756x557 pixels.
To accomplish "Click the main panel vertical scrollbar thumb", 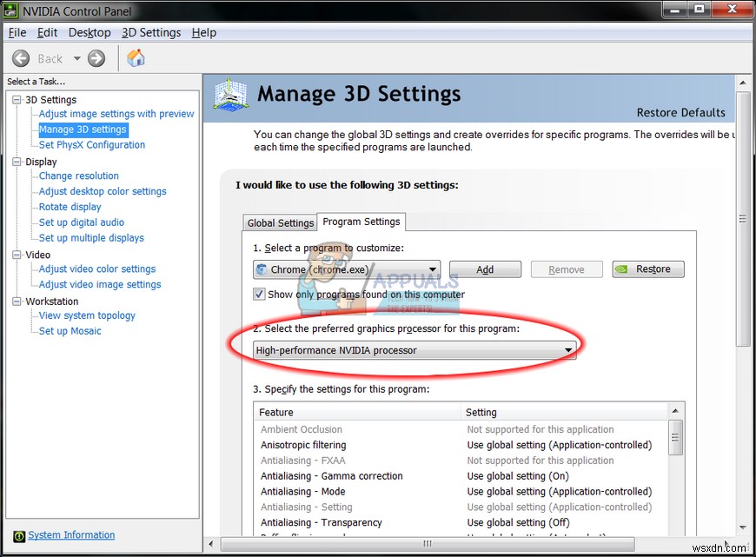I will (x=742, y=218).
